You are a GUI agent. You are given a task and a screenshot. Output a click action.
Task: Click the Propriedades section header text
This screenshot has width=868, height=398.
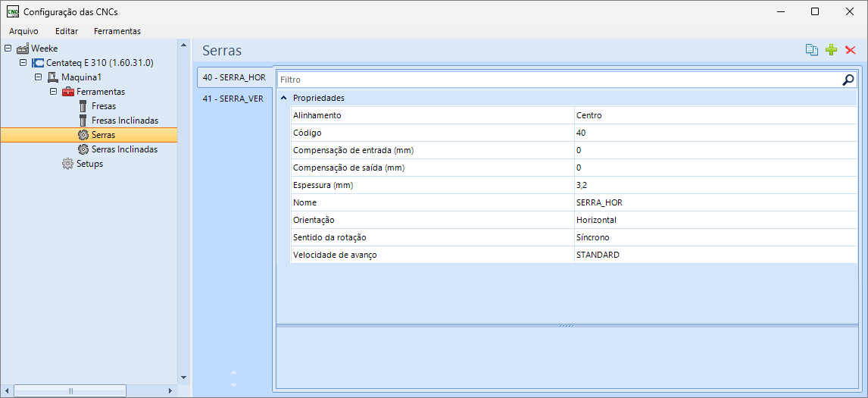(x=319, y=98)
